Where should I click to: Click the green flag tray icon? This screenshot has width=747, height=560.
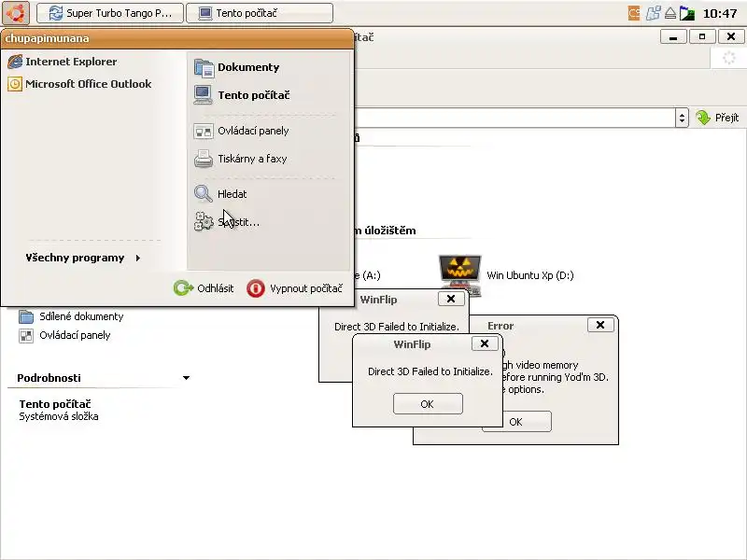coord(687,13)
